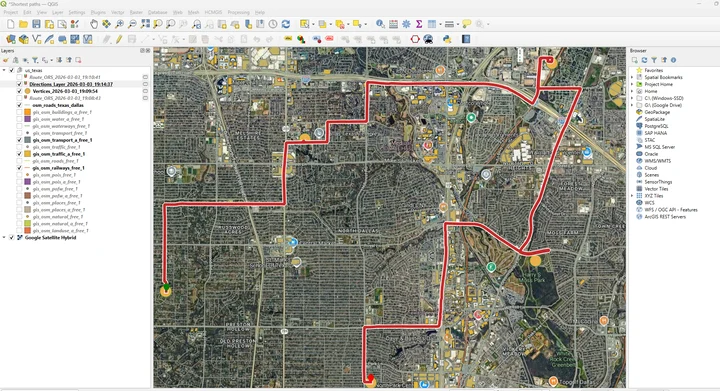Expand the G:\ (Google Drive) node
Viewport: 720px width, 391px height.
[632, 105]
